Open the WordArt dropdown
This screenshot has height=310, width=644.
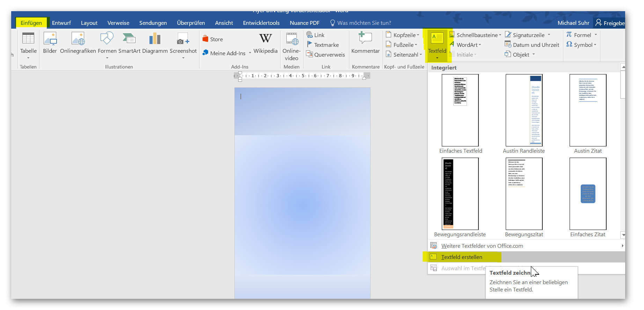point(465,45)
